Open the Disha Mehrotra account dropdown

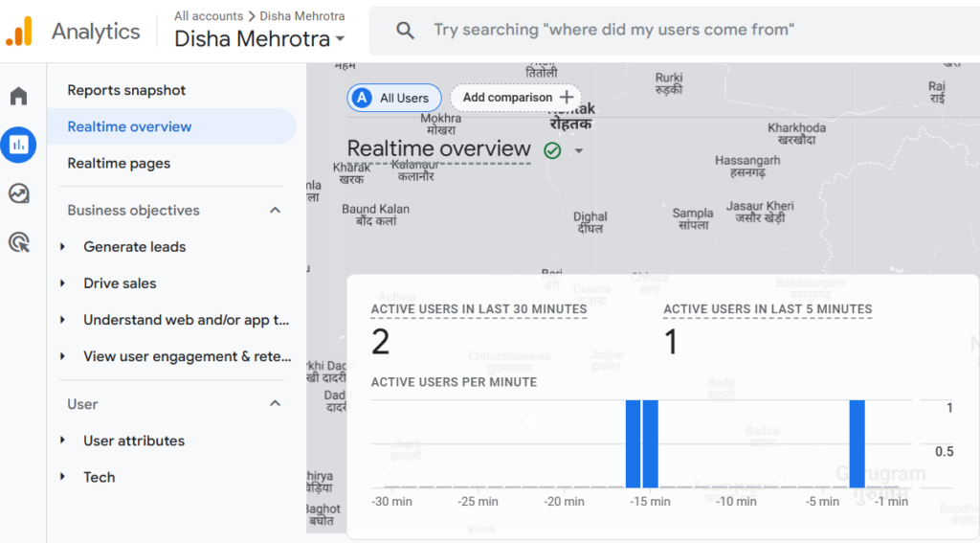259,39
